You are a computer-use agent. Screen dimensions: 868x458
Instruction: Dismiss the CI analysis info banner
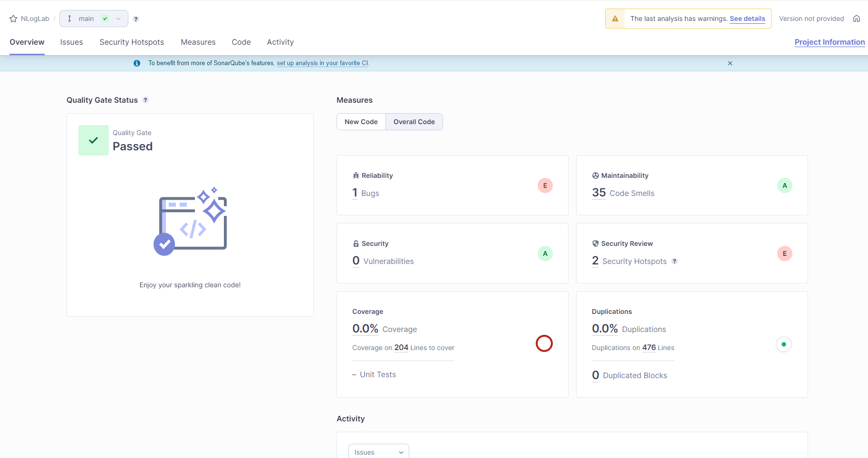click(730, 63)
